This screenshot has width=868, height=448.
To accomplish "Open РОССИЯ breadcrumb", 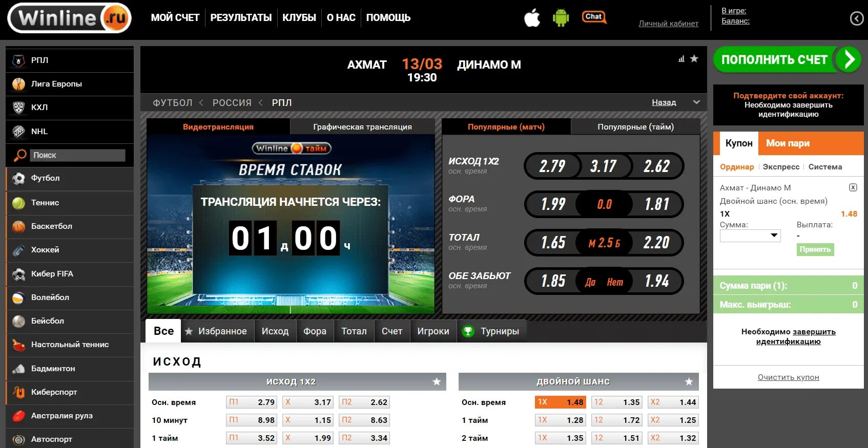I will tap(232, 103).
